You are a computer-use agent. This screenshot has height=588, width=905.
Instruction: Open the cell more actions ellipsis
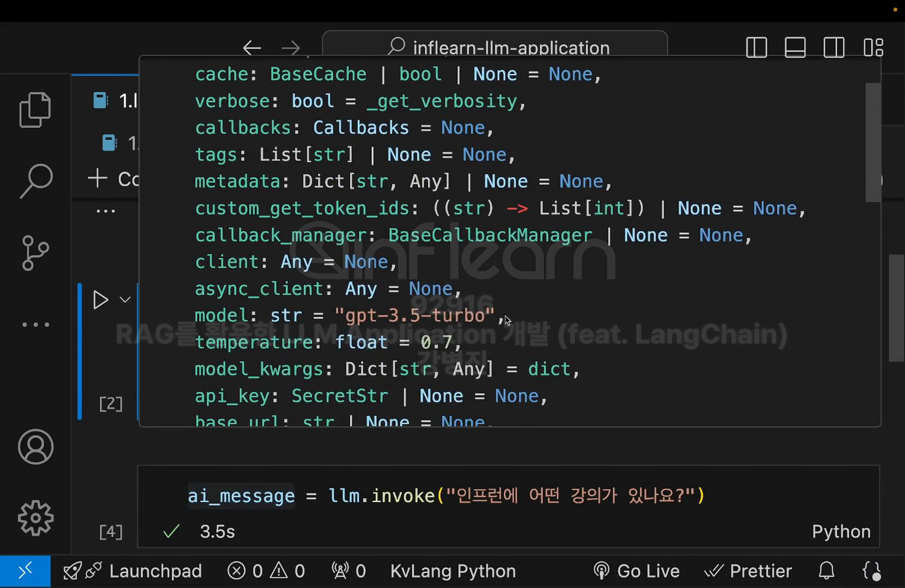pyautogui.click(x=106, y=211)
